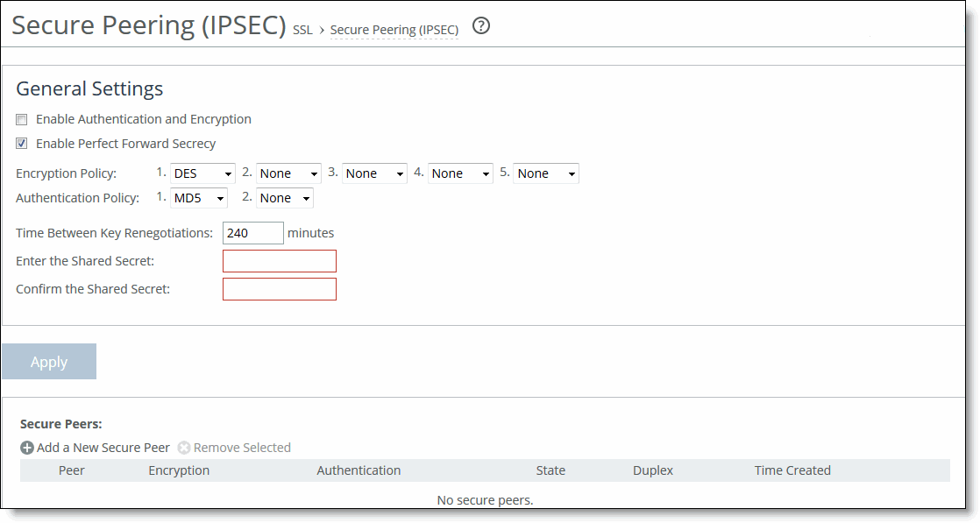Click the Enter the Shared Secret field
This screenshot has width=980, height=523.
coord(279,260)
